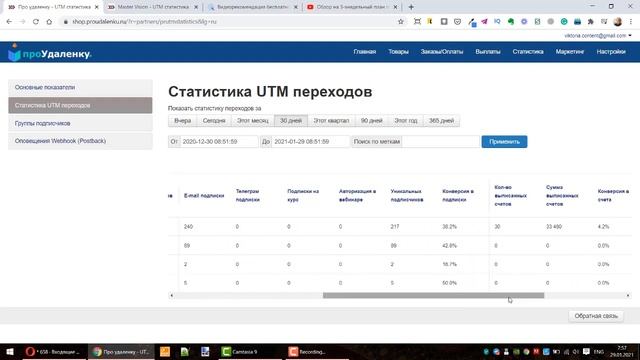
Task: Click Уникальных подписчиков column header
Action: pyautogui.click(x=407, y=196)
